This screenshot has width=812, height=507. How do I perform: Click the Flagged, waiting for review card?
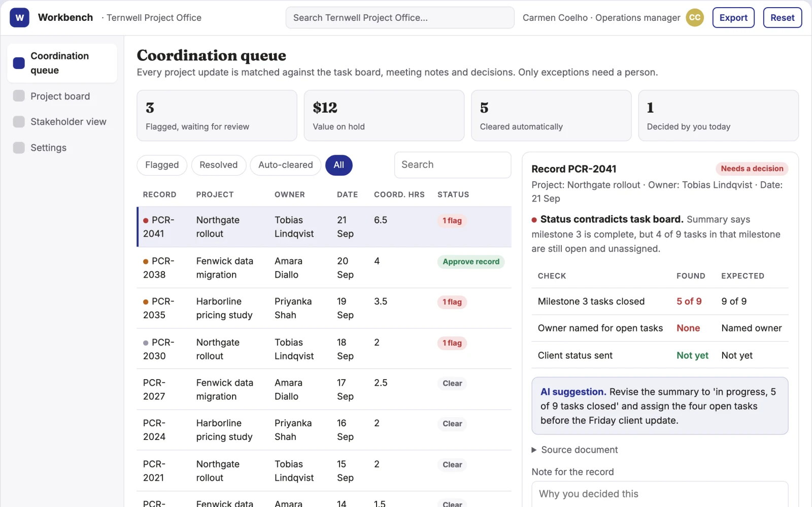click(x=217, y=116)
